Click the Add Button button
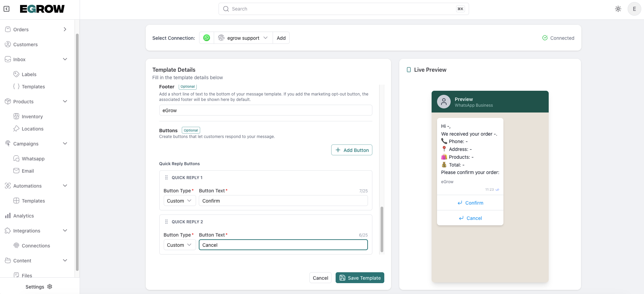 coord(352,150)
